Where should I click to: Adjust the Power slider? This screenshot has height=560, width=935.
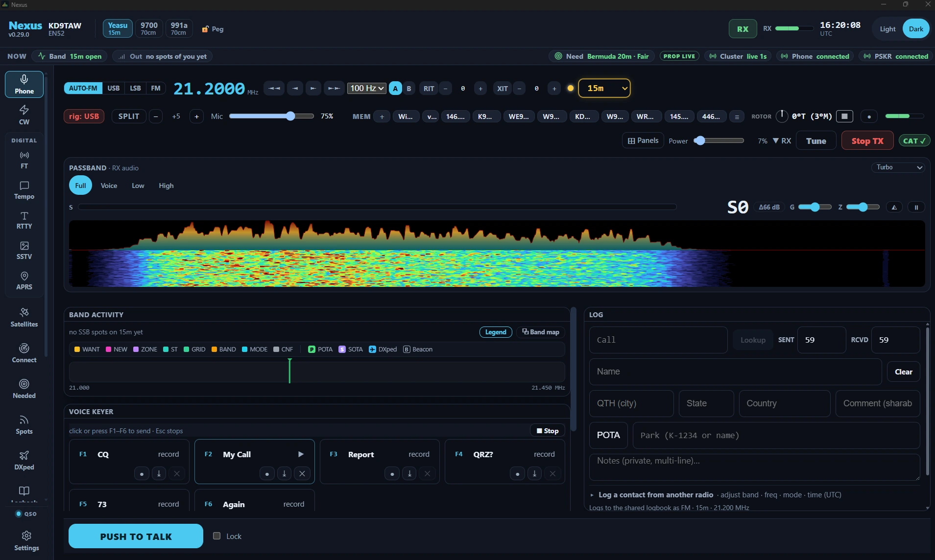[x=719, y=141]
